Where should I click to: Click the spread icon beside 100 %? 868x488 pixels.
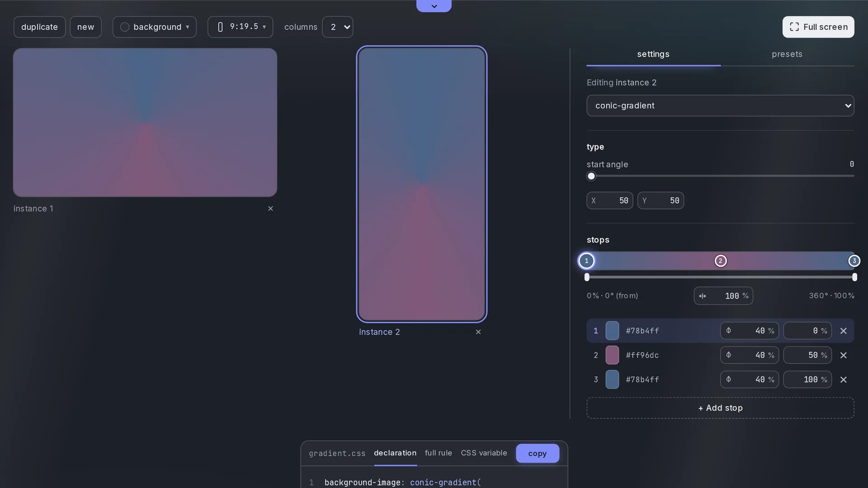(x=703, y=296)
